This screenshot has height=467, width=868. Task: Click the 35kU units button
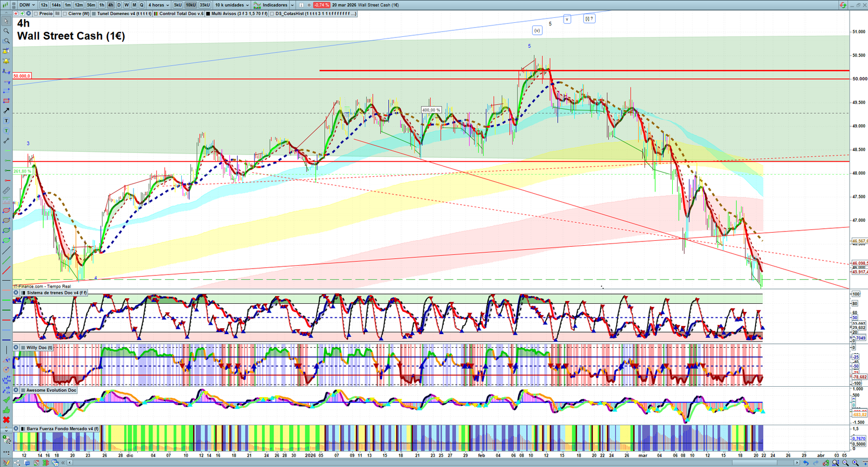205,5
